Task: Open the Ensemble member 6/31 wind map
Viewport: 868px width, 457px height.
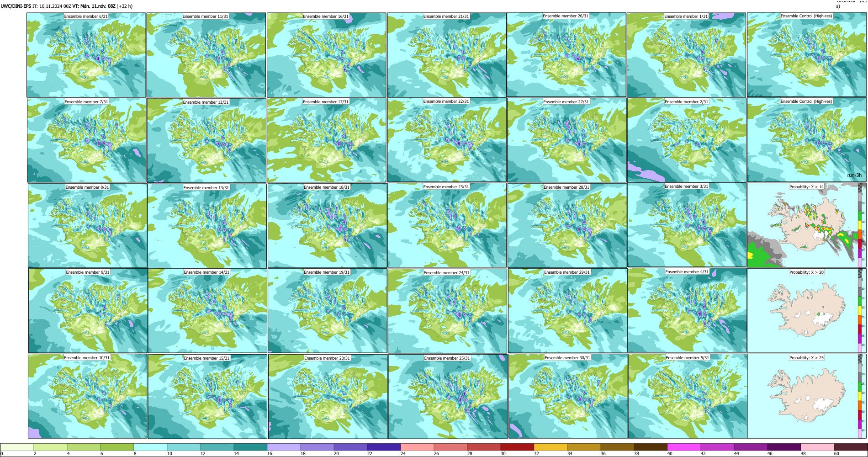Action: tap(86, 55)
